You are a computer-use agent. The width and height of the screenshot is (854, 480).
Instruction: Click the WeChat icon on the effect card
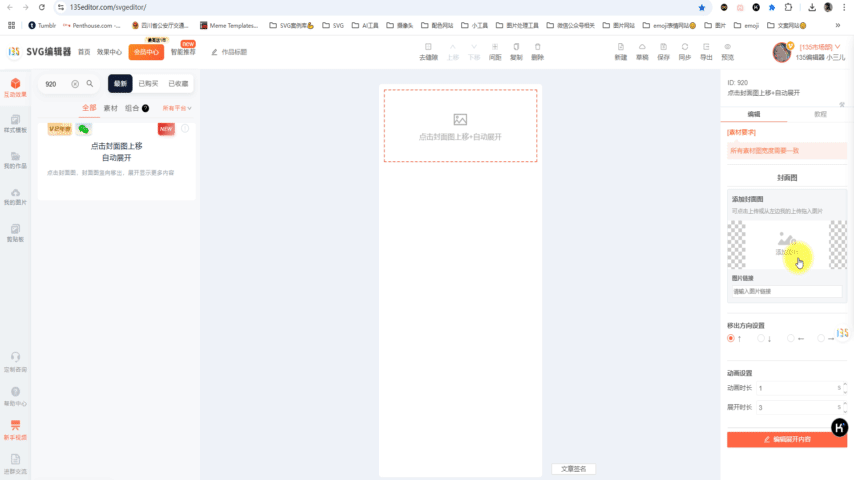tap(83, 129)
